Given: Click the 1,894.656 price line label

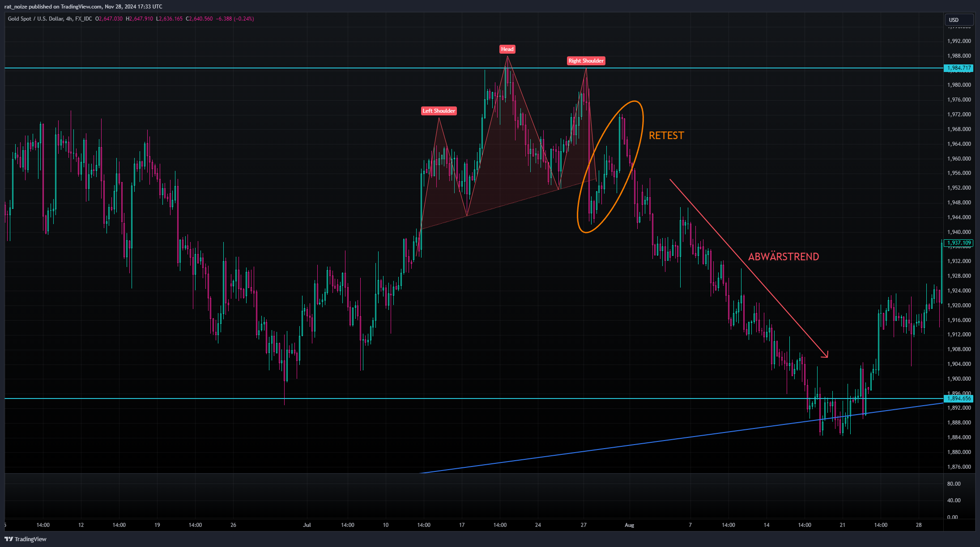Looking at the screenshot, I should [x=959, y=399].
